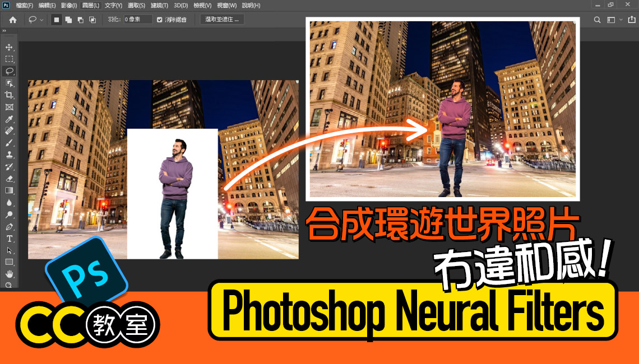Screen dimensions: 639x364
Task: Open the 濾鏡(T) filter menu
Action: (159, 5)
